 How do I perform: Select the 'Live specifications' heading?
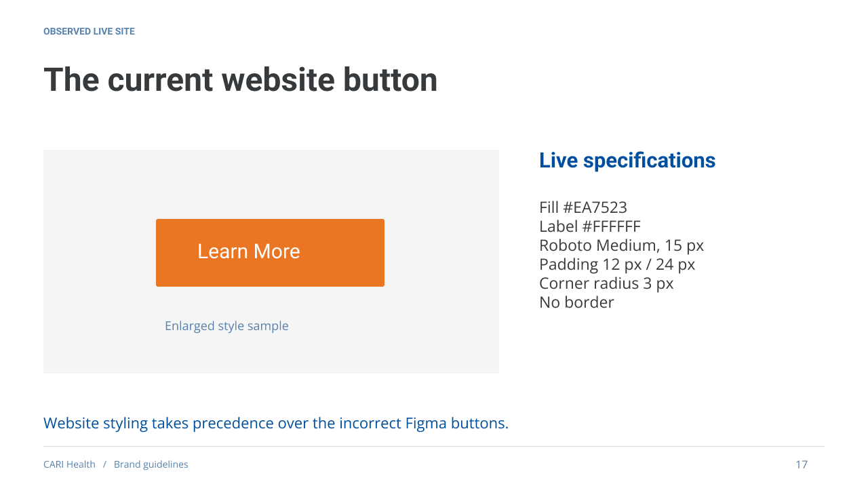click(x=627, y=161)
